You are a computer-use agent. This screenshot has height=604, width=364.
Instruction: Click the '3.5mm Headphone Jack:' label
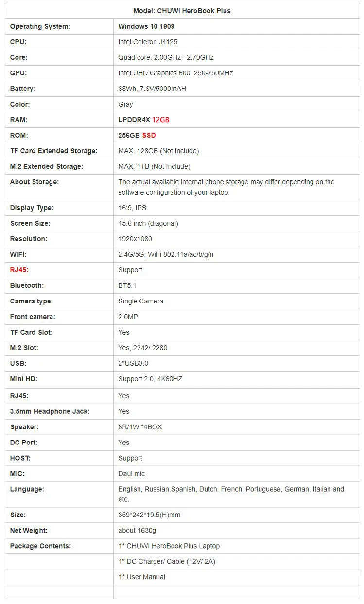(x=50, y=411)
